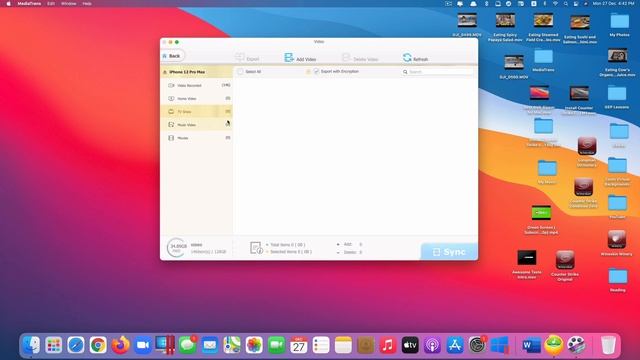Click the Video Recorded camera icon
640x360 pixels.
(x=171, y=85)
